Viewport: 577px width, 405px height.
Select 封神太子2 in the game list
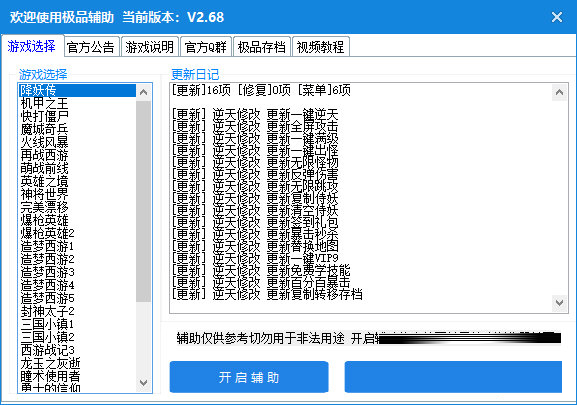pos(77,311)
